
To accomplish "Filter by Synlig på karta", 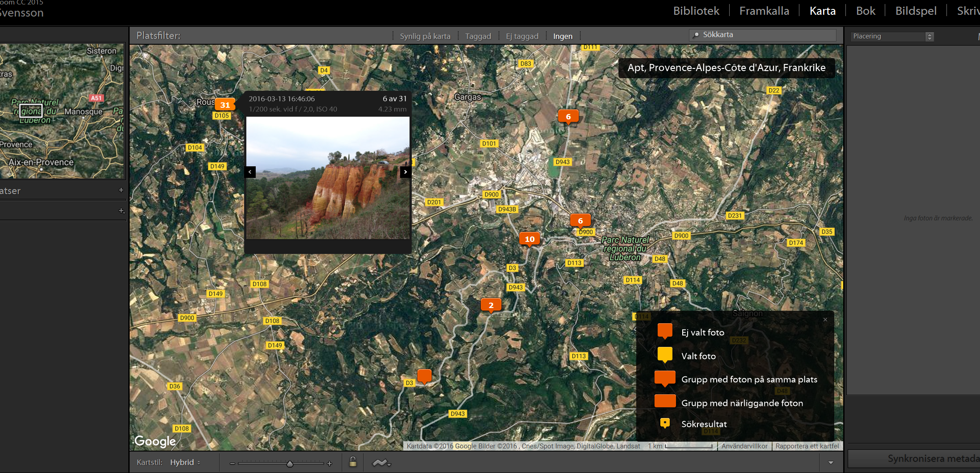I will point(425,36).
